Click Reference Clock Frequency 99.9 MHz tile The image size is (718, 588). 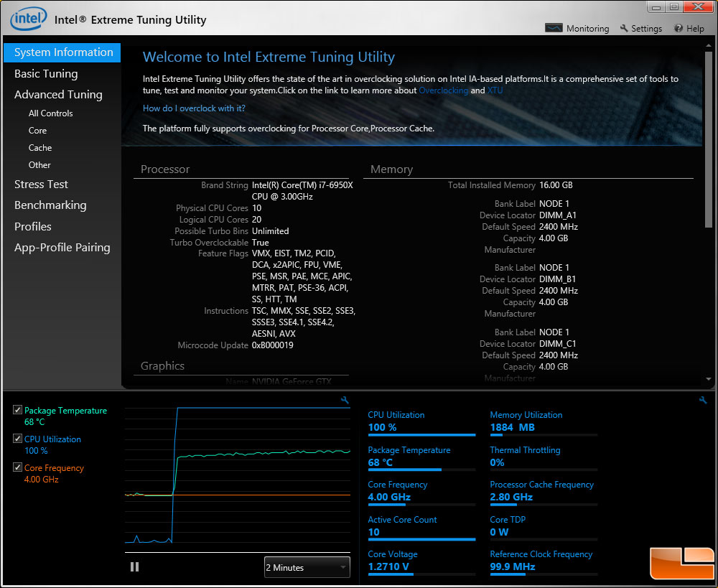click(544, 562)
